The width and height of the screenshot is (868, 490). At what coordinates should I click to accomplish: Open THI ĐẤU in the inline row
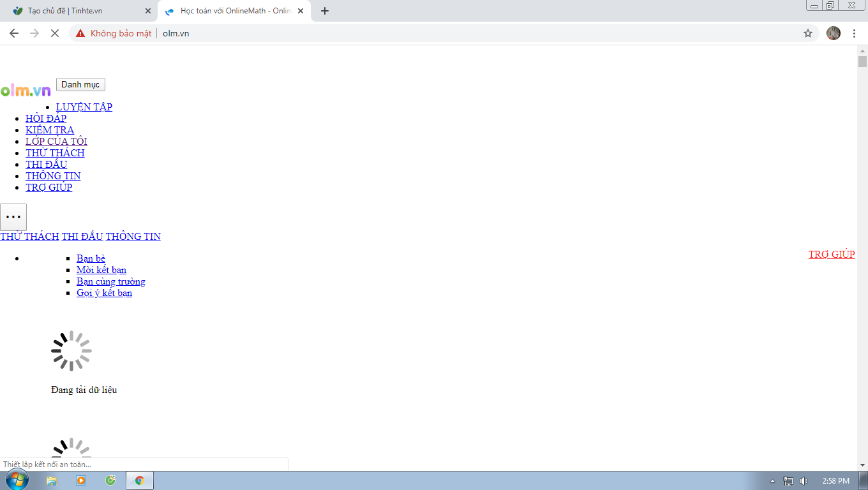82,237
